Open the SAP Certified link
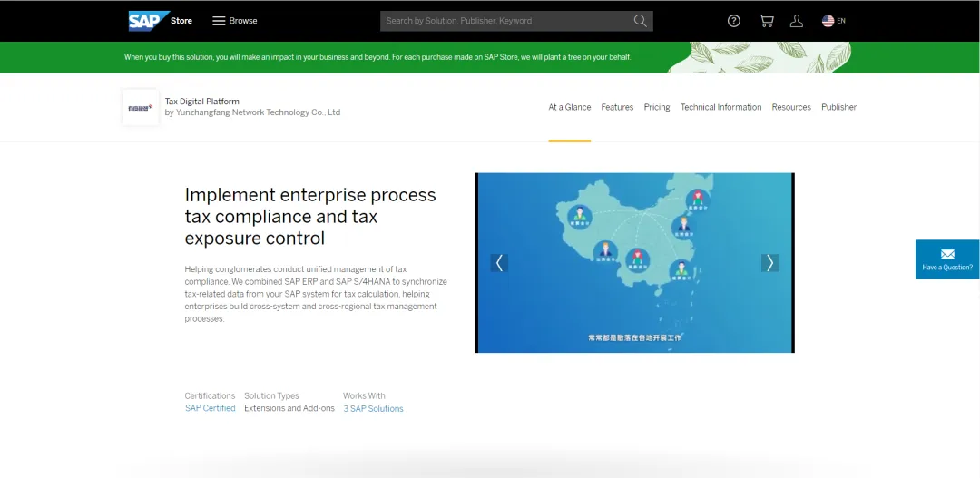Screen dimensions: 980x478 [210, 408]
